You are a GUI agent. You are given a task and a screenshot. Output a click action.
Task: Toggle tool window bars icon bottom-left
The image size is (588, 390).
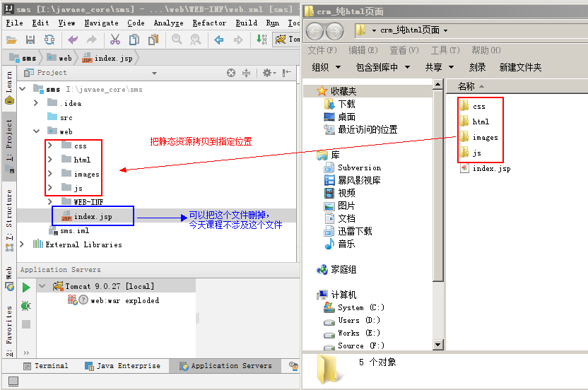tap(13, 382)
